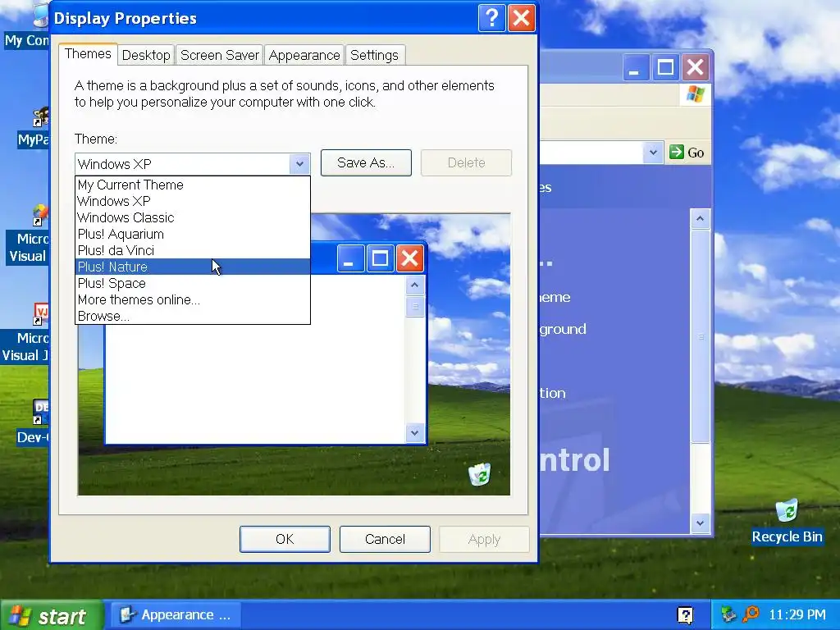
Task: Select Plus! Nature theme
Action: (192, 267)
